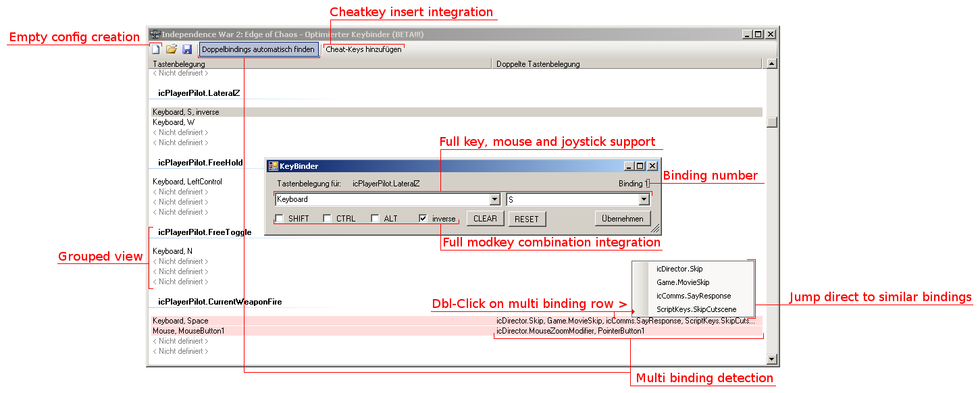Click 'Cheat-Keys hinzufügen' toolbar button
Screen dimensions: 980x393
[363, 49]
